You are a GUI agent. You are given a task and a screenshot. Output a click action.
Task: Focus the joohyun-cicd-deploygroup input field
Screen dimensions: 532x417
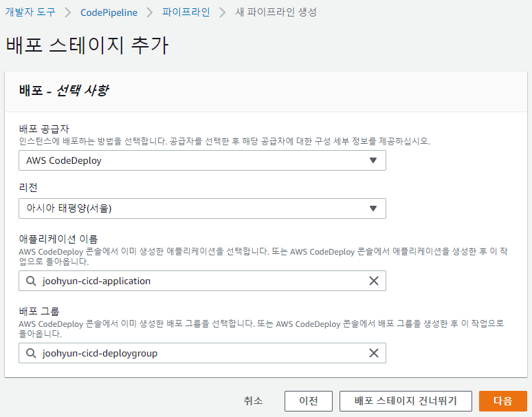tap(202, 353)
